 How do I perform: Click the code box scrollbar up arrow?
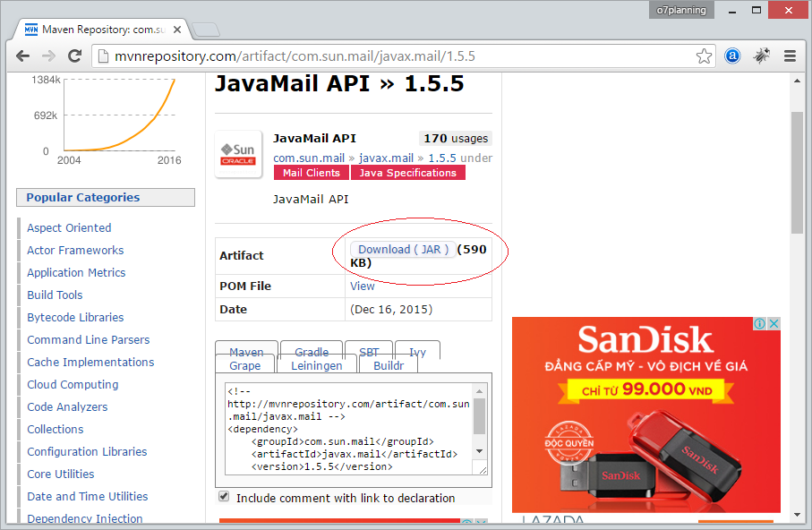[480, 391]
